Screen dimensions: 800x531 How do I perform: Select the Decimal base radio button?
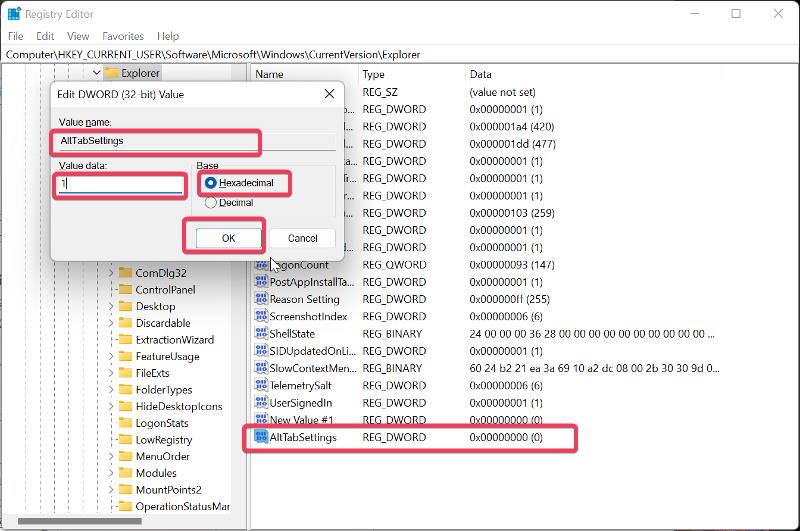point(210,203)
